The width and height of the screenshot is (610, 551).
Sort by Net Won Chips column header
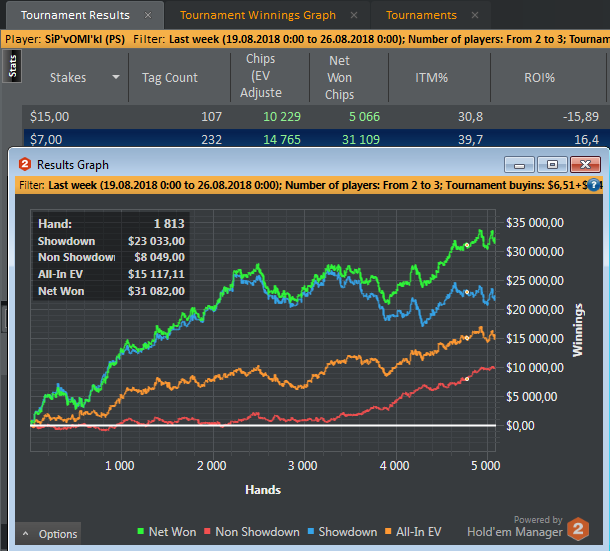[340, 77]
